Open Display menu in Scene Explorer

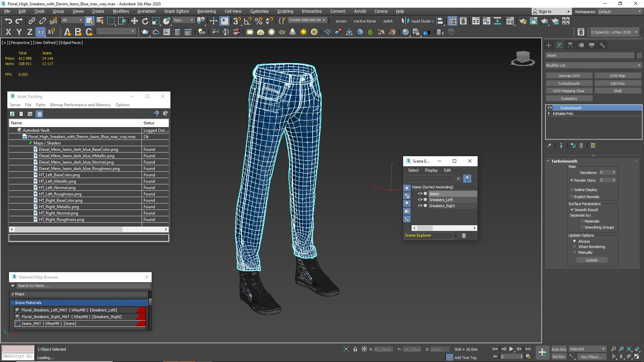click(431, 170)
